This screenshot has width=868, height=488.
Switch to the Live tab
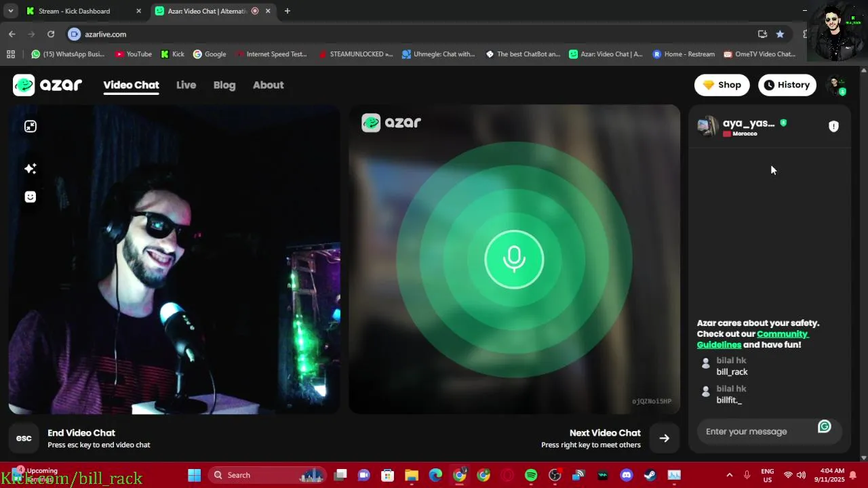(186, 85)
